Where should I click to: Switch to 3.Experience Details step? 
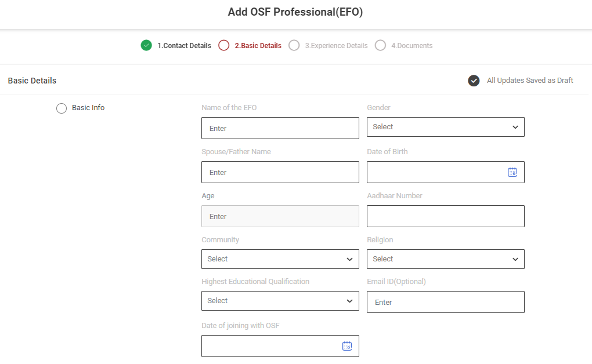click(336, 46)
